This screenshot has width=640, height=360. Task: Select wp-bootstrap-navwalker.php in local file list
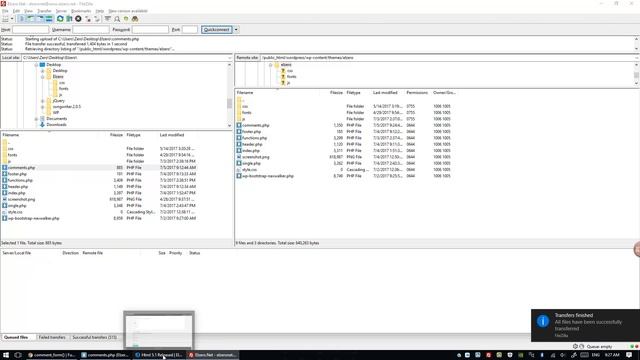coord(33,218)
